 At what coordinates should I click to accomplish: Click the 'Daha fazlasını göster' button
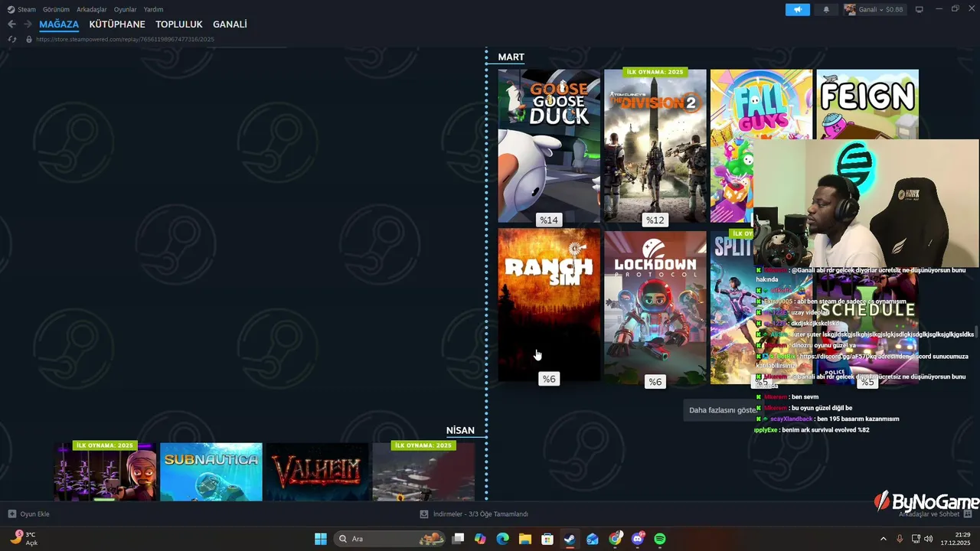tap(720, 410)
